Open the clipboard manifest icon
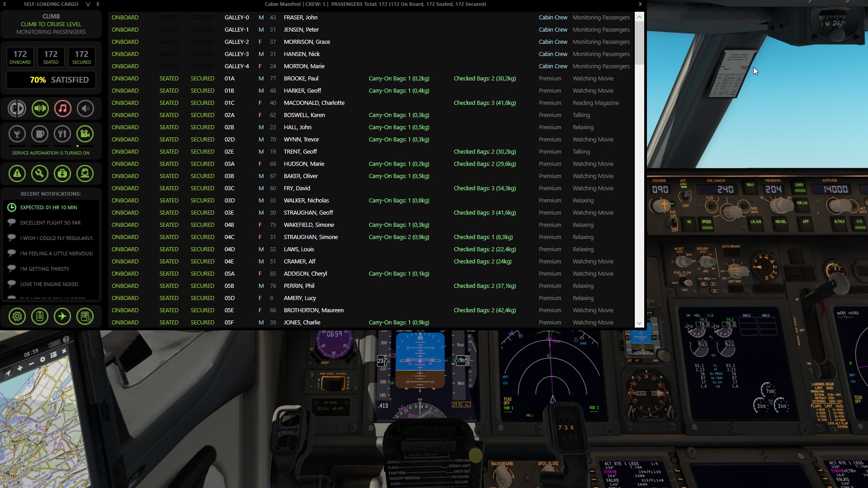 point(40,316)
